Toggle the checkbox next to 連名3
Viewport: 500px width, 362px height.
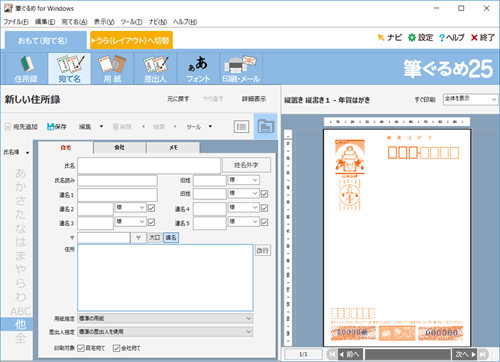point(151,222)
